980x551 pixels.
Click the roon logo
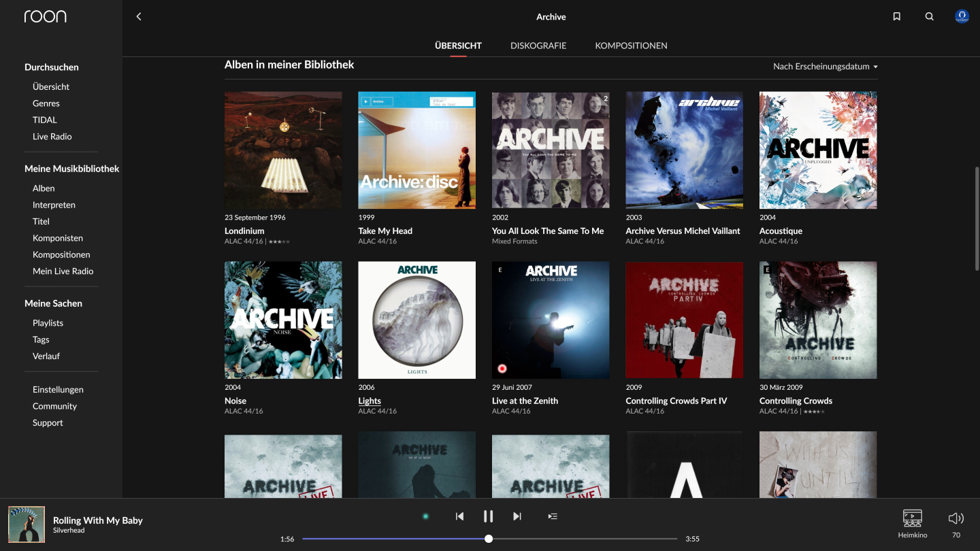[46, 16]
